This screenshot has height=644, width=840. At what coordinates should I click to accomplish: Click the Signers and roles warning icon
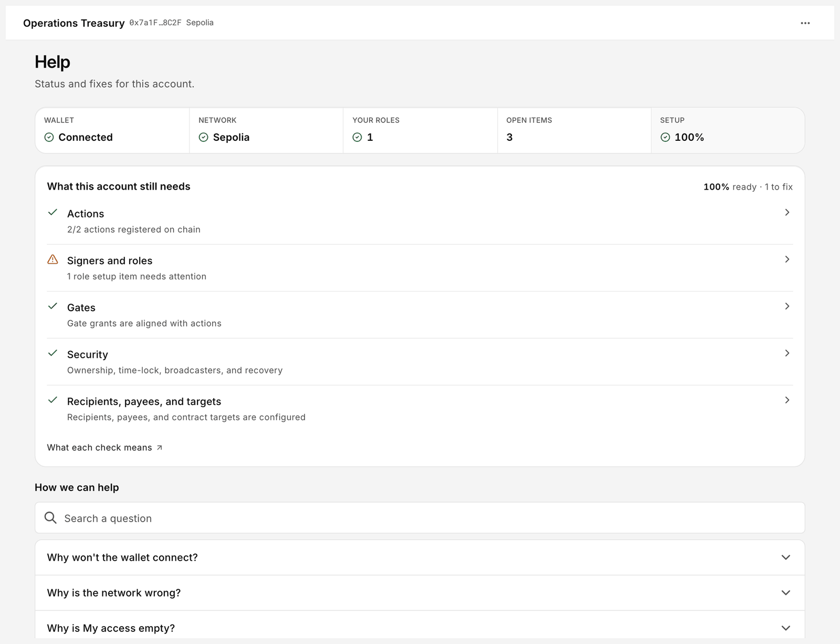tap(52, 259)
